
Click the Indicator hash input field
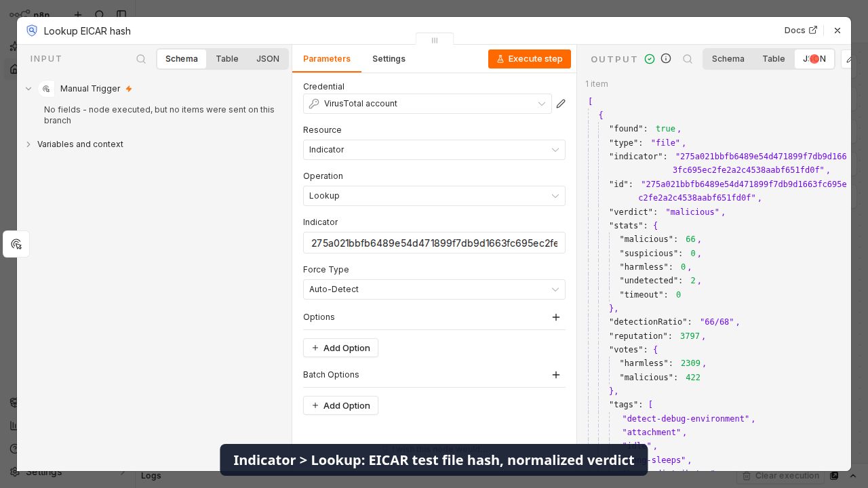point(434,243)
